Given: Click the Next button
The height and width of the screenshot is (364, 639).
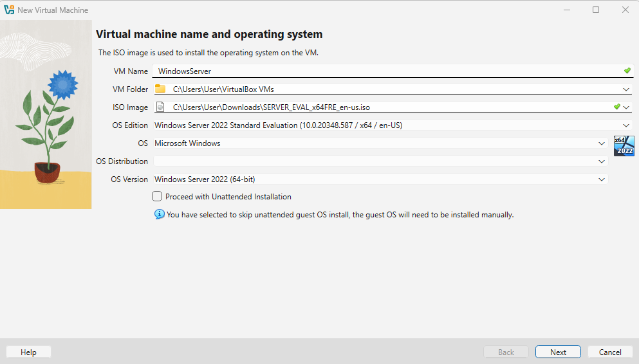Looking at the screenshot, I should click(558, 352).
